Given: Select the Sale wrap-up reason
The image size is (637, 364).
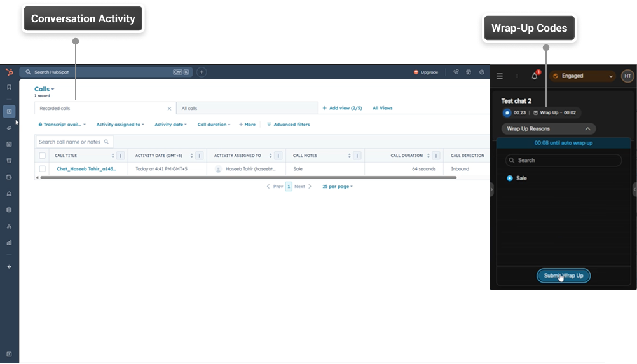Looking at the screenshot, I should (509, 178).
